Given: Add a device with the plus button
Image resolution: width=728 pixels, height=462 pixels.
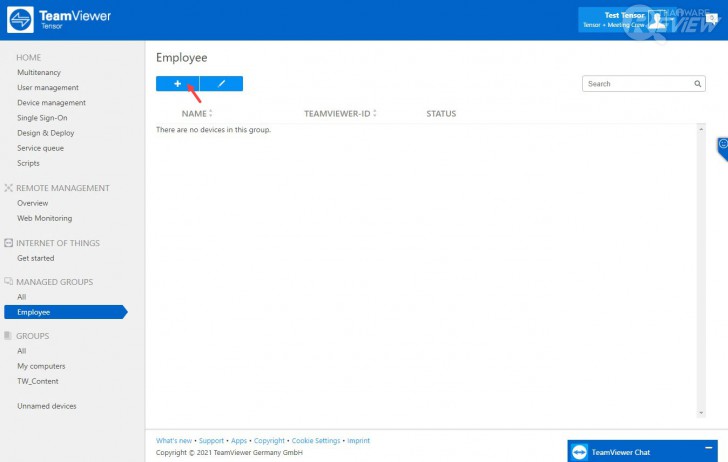Looking at the screenshot, I should click(x=177, y=84).
